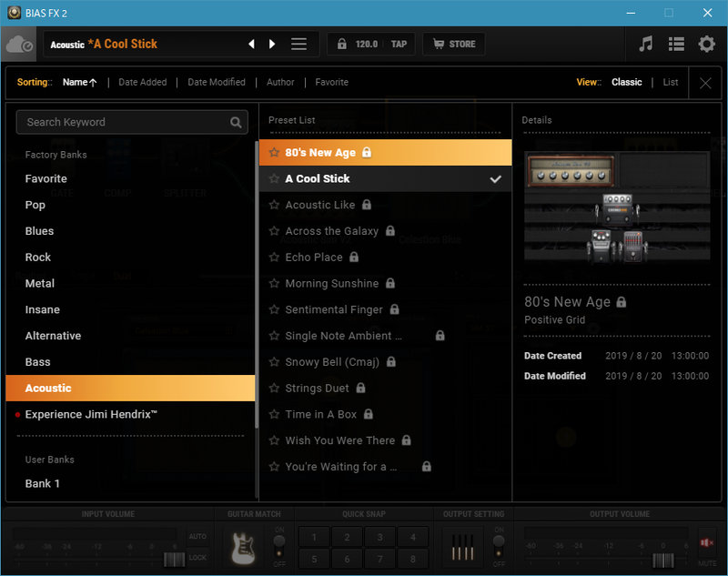
Task: Go to previous preset arrow
Action: click(x=252, y=44)
